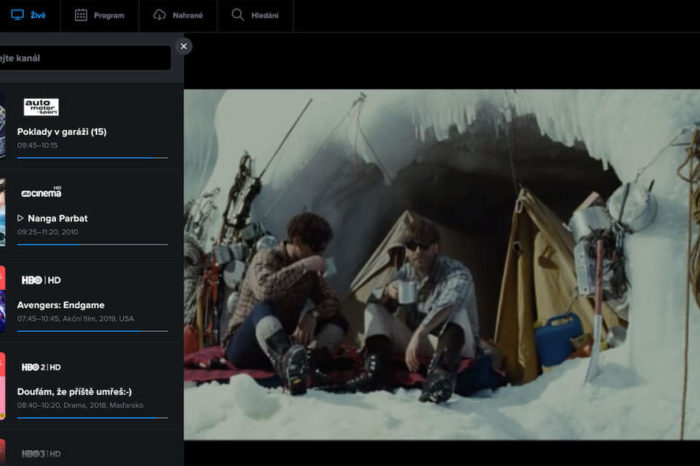Open the Program tab
Image resolution: width=700 pixels, height=466 pixels.
pos(100,15)
